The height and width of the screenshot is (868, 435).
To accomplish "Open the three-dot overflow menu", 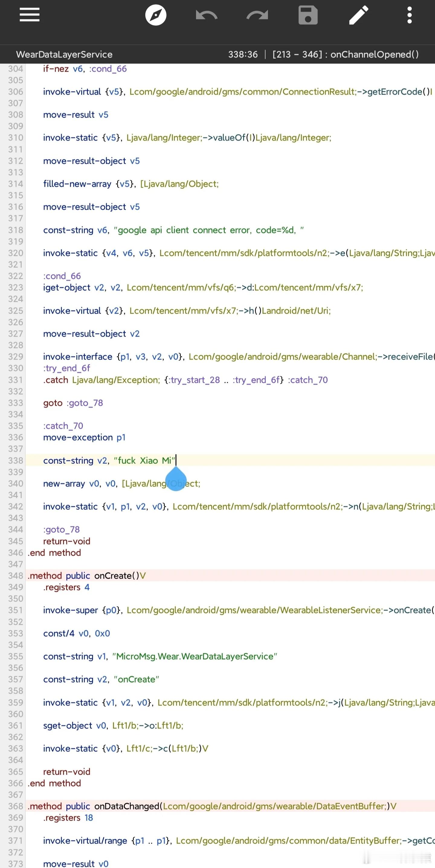I will pyautogui.click(x=409, y=15).
